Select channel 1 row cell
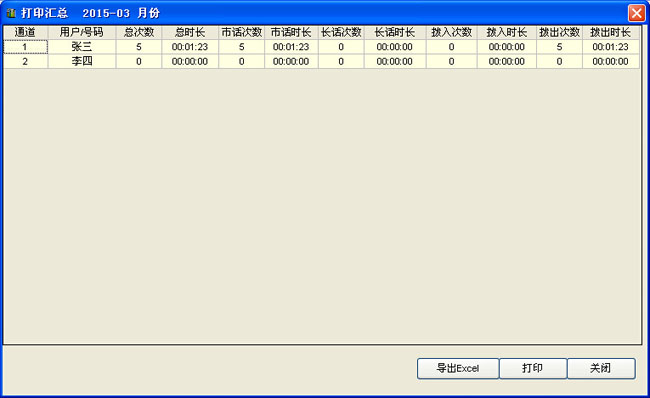The width and height of the screenshot is (650, 398). (25, 47)
